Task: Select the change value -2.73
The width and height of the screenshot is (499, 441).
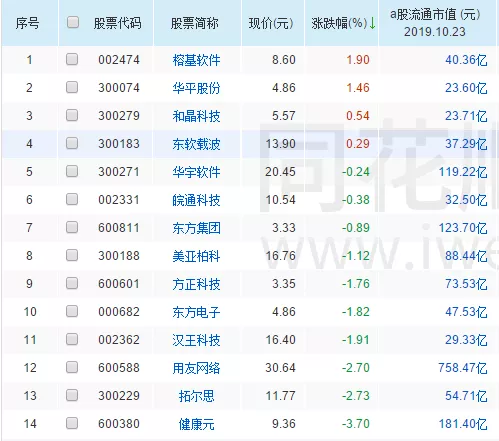Action: (356, 396)
